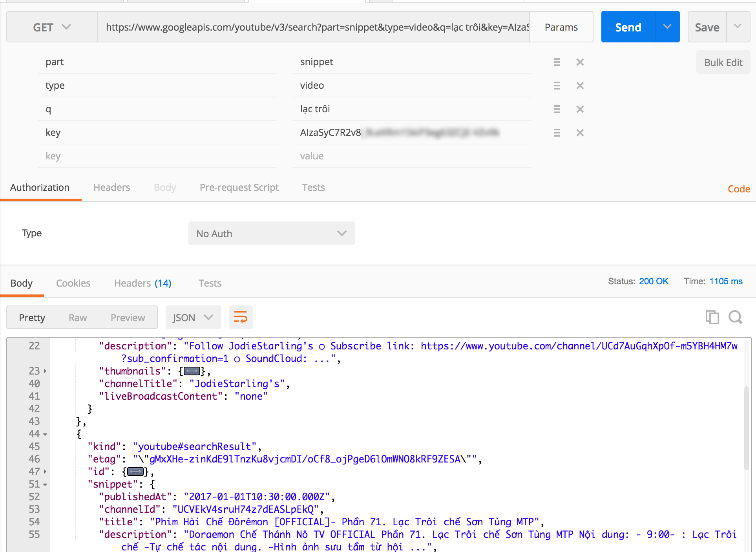Open the GET method dropdown
The width and height of the screenshot is (756, 552).
pyautogui.click(x=52, y=27)
